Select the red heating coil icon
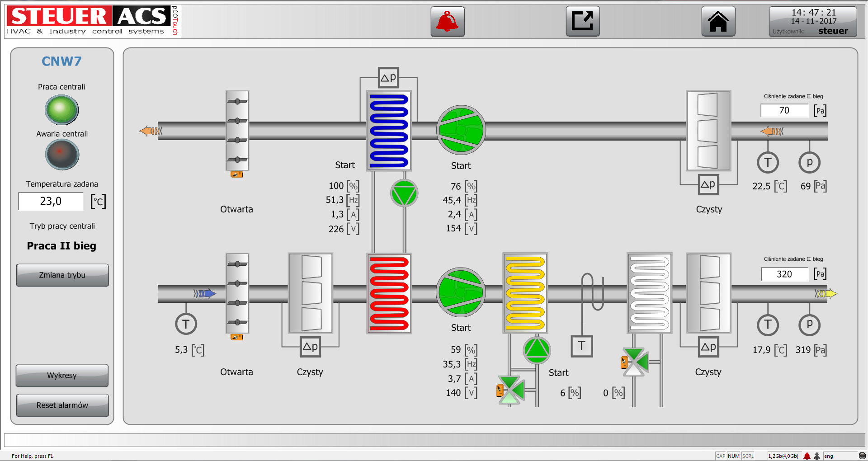The image size is (868, 461). pyautogui.click(x=389, y=293)
